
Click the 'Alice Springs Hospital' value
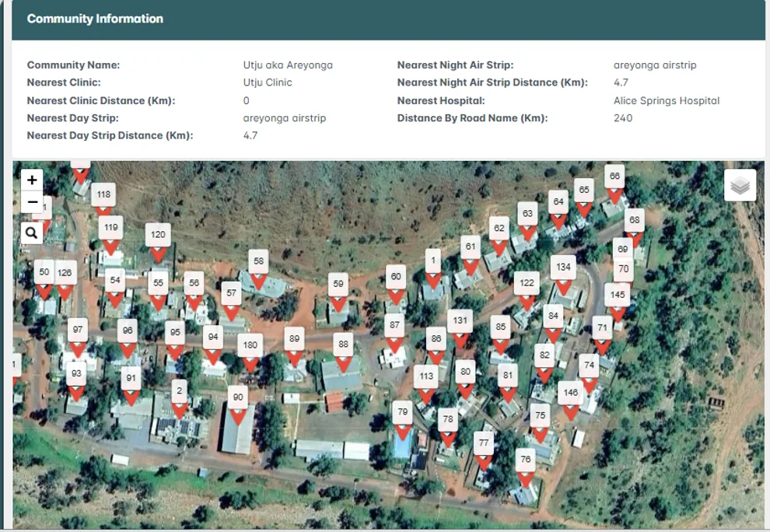(x=667, y=100)
